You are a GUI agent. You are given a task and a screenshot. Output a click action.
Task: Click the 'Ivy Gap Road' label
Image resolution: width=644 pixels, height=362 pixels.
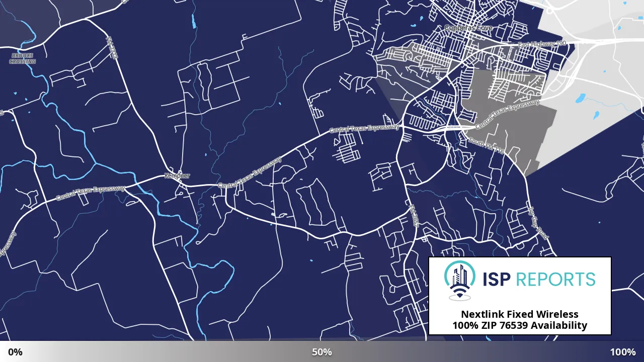(538, 223)
